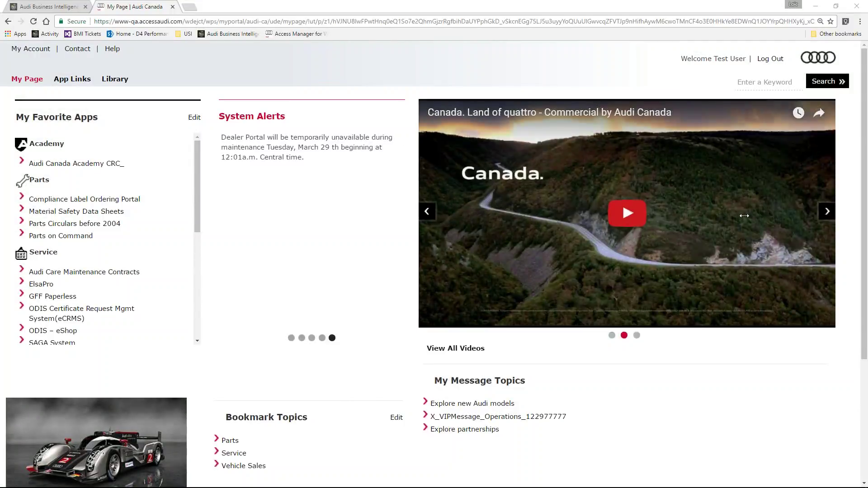The image size is (868, 488).
Task: Play the Canada quattro video
Action: click(x=627, y=213)
